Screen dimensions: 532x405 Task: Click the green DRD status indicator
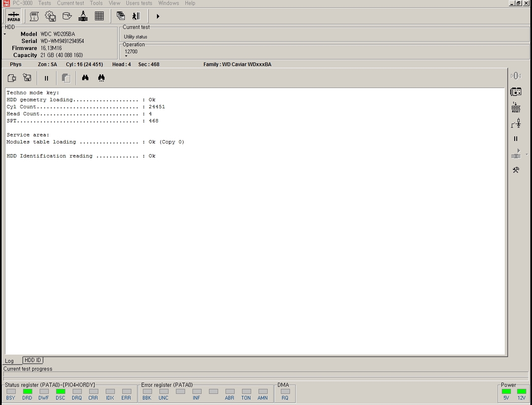tap(27, 391)
